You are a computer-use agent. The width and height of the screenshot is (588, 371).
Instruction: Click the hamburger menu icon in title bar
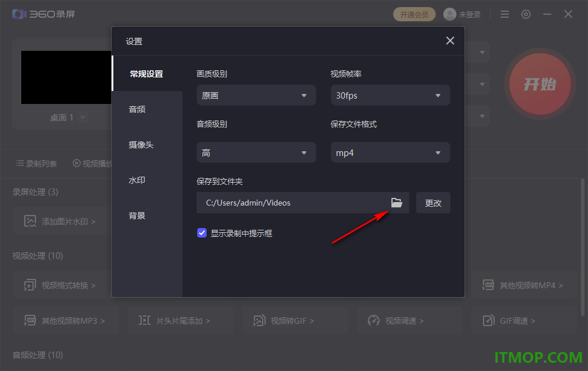pyautogui.click(x=505, y=14)
